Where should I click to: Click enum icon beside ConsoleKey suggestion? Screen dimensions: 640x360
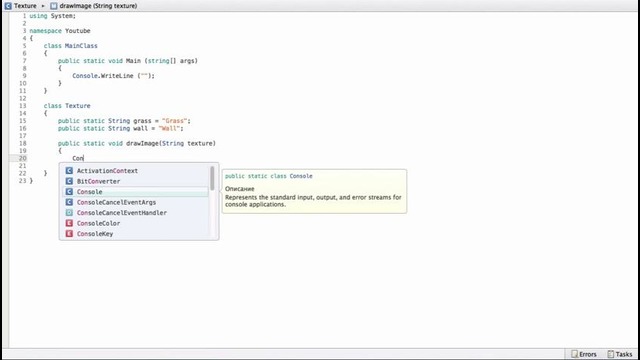69,234
